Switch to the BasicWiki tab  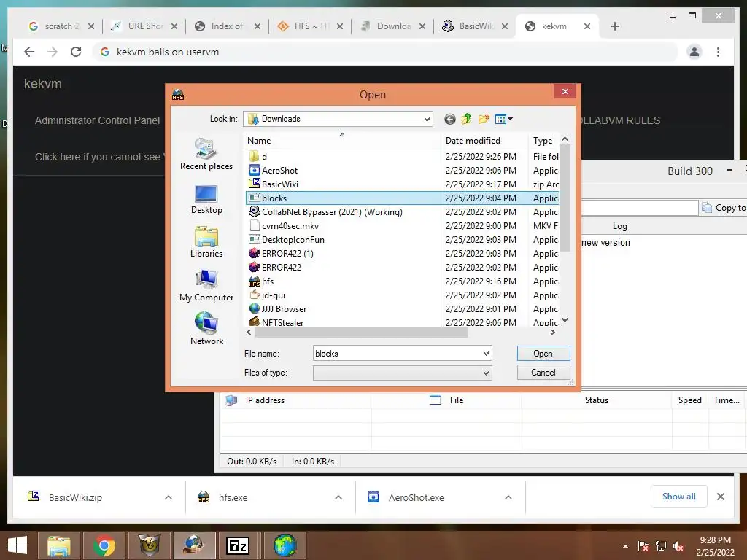coord(475,26)
